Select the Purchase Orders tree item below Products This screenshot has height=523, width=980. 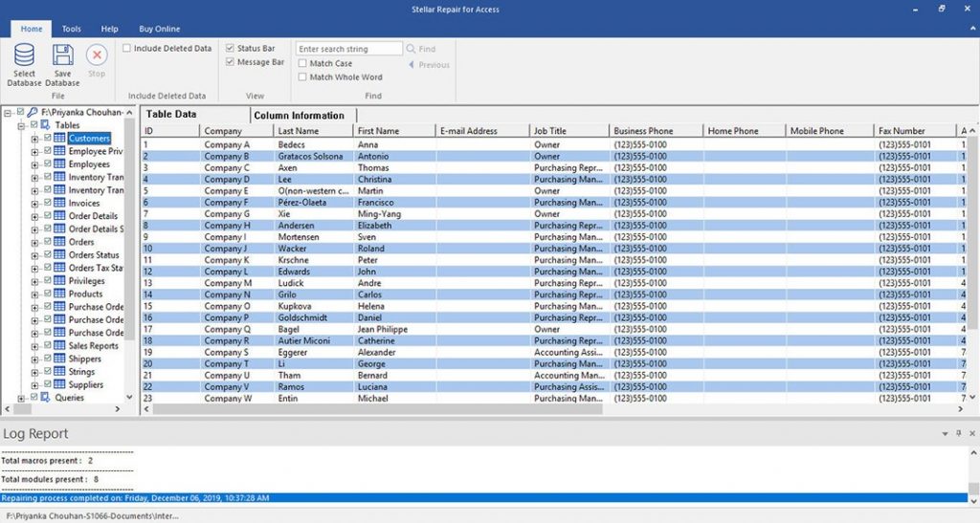coord(97,307)
